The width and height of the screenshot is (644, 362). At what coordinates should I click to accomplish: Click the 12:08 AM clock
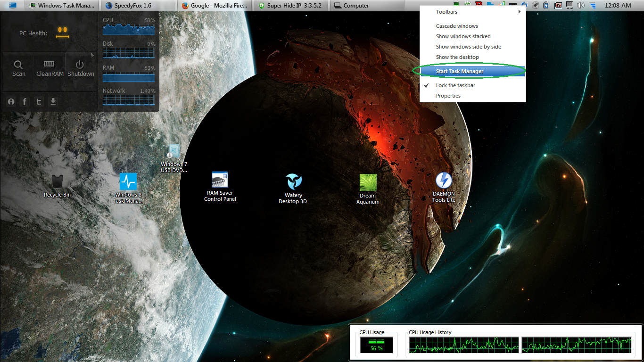pos(618,6)
